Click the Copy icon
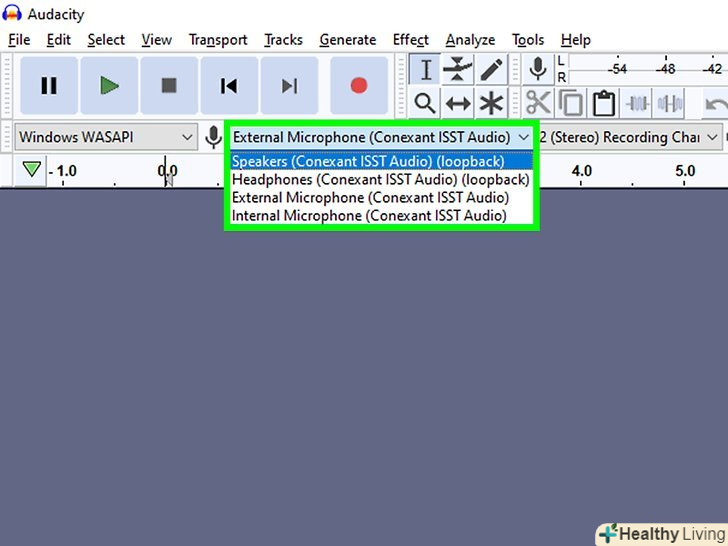 tap(571, 103)
